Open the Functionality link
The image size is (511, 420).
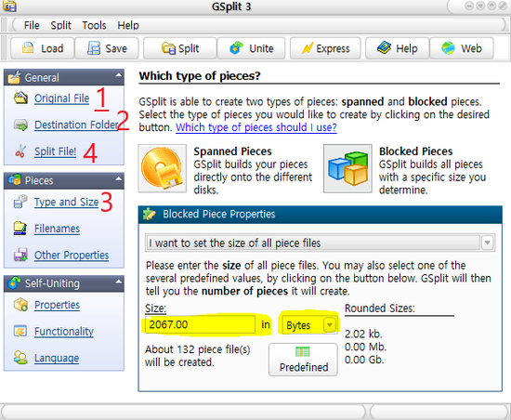64,332
